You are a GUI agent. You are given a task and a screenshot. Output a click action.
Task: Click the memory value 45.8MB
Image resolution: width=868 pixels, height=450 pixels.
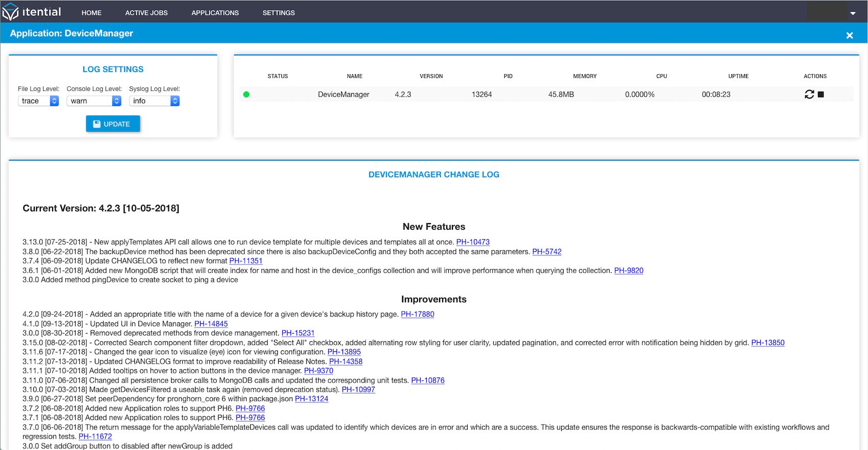point(561,94)
